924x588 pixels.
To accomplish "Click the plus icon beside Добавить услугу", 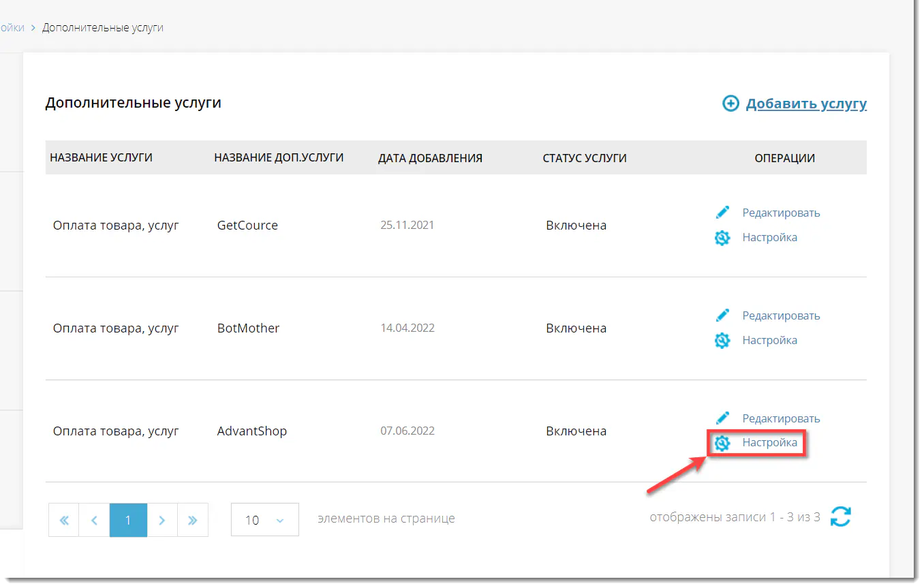I will click(730, 104).
